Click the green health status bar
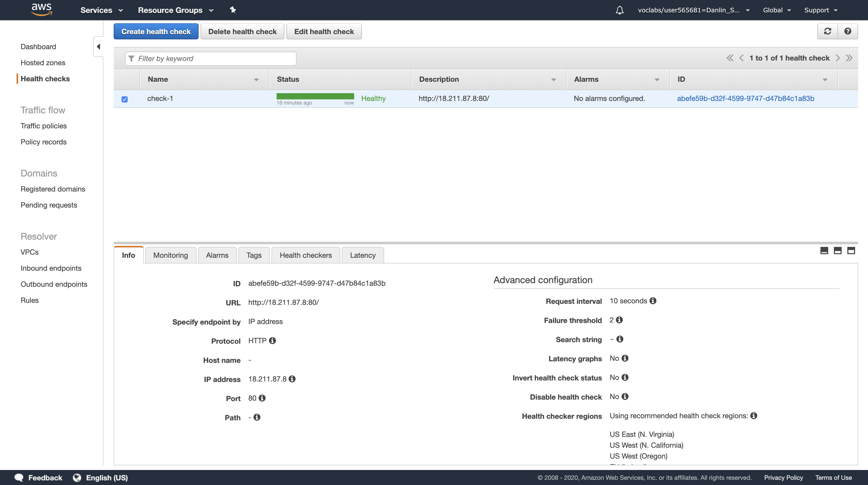868x485 pixels. point(315,97)
